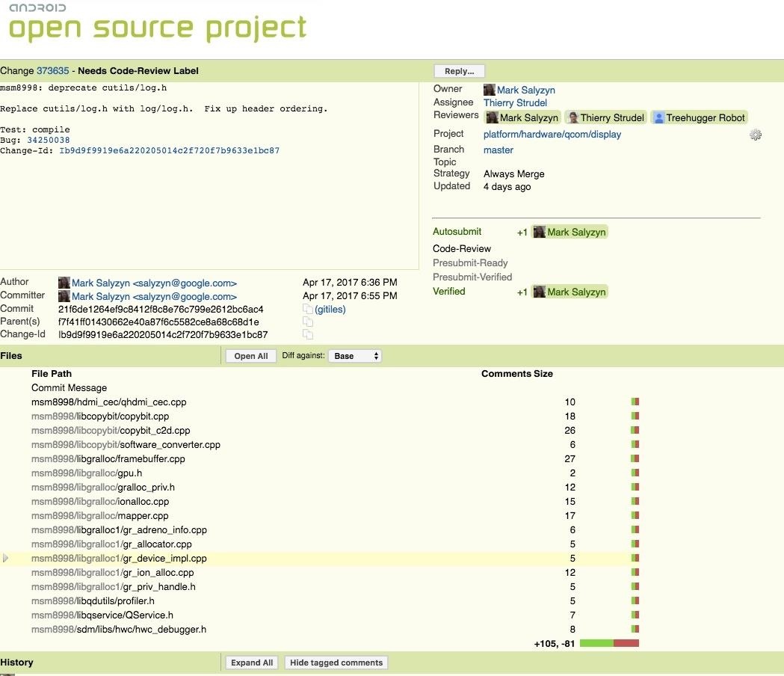Click the copy icon next to the Change-Id row
This screenshot has width=784, height=676.
click(307, 334)
